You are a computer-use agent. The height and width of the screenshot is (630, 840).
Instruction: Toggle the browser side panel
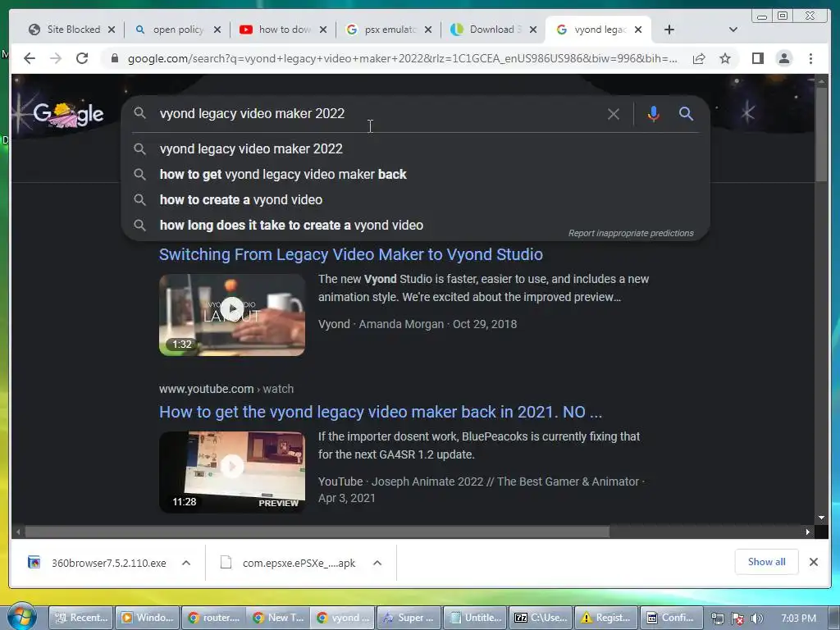(757, 58)
